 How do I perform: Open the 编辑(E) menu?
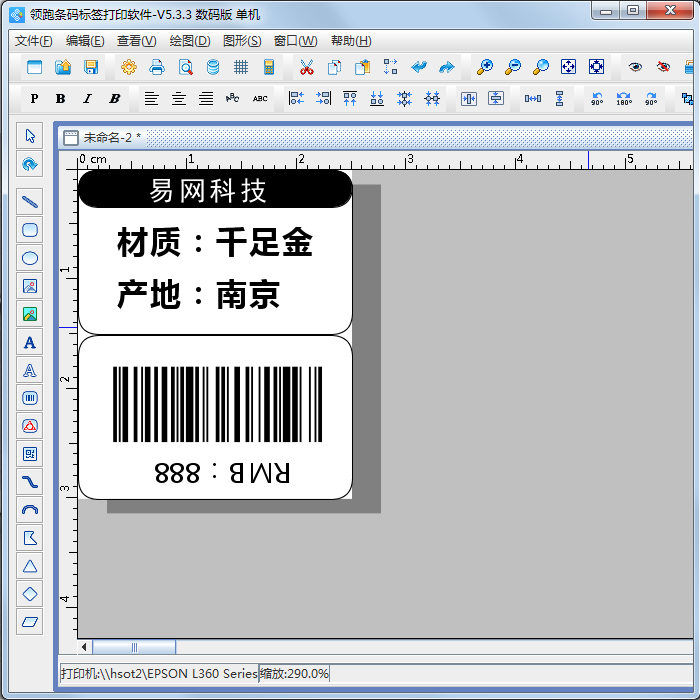tap(85, 41)
